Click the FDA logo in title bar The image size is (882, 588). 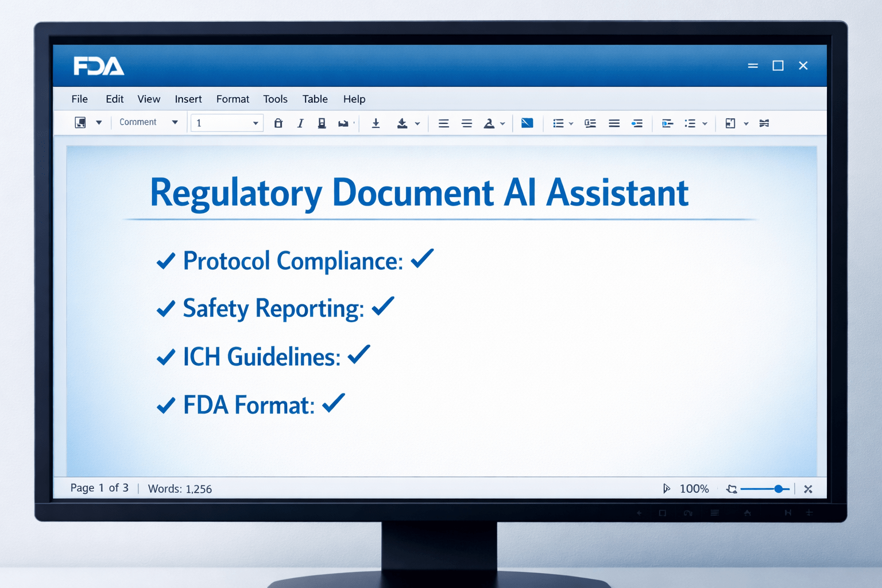click(99, 66)
